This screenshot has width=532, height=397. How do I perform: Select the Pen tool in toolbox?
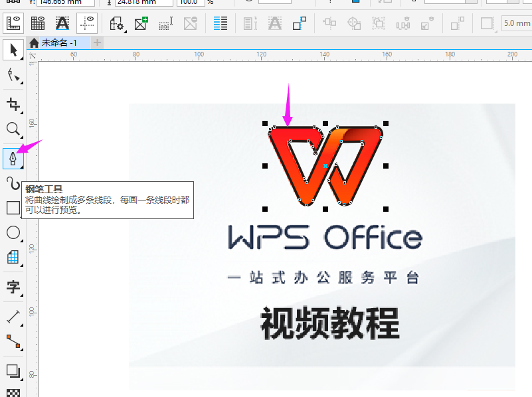(13, 158)
